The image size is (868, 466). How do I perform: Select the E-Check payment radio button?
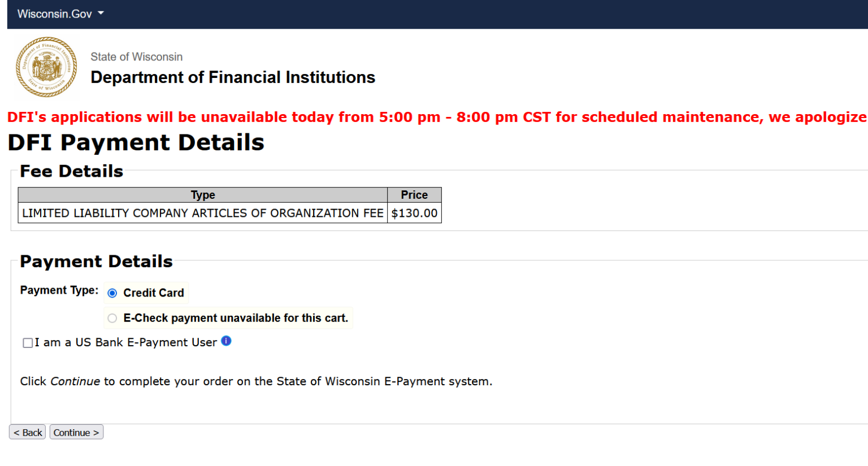pyautogui.click(x=112, y=319)
